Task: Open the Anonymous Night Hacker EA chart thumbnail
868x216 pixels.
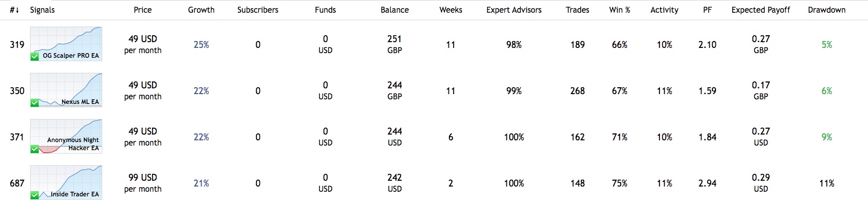Action: pyautogui.click(x=66, y=136)
